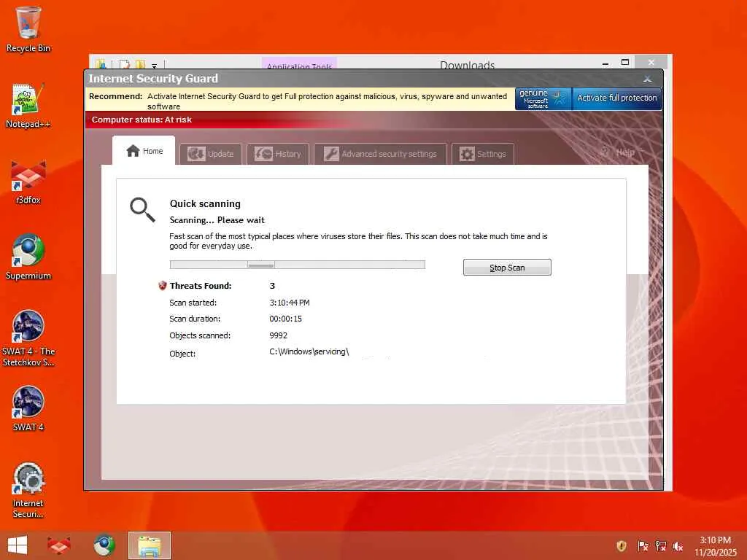Close the Downloads window
Viewport: 747px width, 560px height.
tap(651, 63)
